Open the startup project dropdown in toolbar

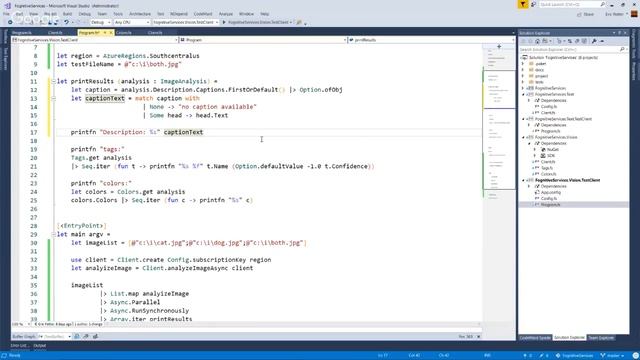186,22
